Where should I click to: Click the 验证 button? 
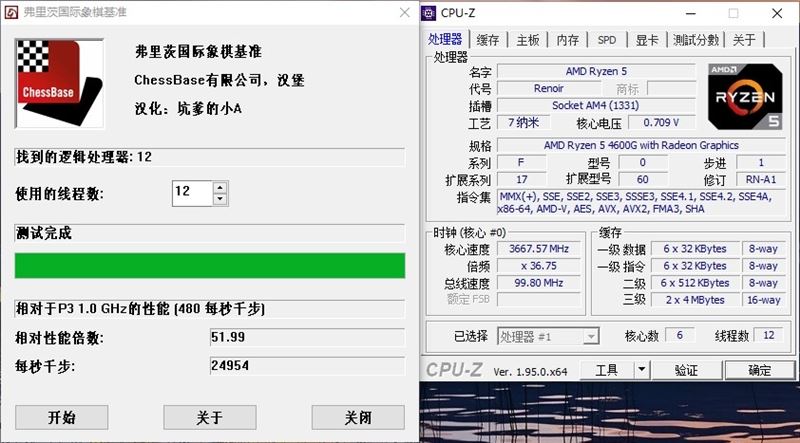tap(687, 370)
